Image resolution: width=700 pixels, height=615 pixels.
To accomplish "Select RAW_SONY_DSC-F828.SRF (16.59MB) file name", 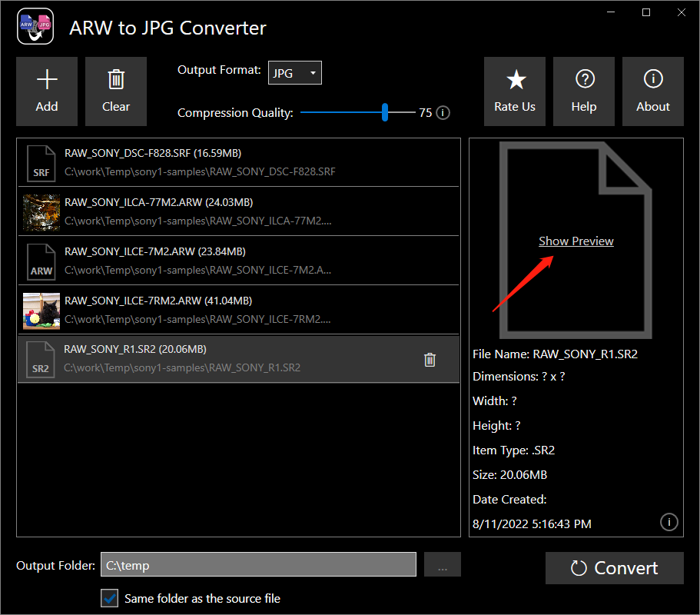I will (153, 153).
